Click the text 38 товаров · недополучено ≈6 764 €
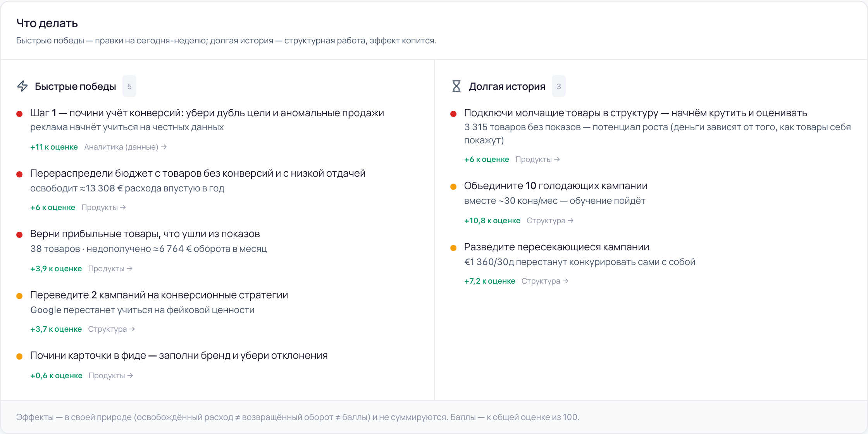Image resolution: width=868 pixels, height=434 pixels. click(x=149, y=249)
